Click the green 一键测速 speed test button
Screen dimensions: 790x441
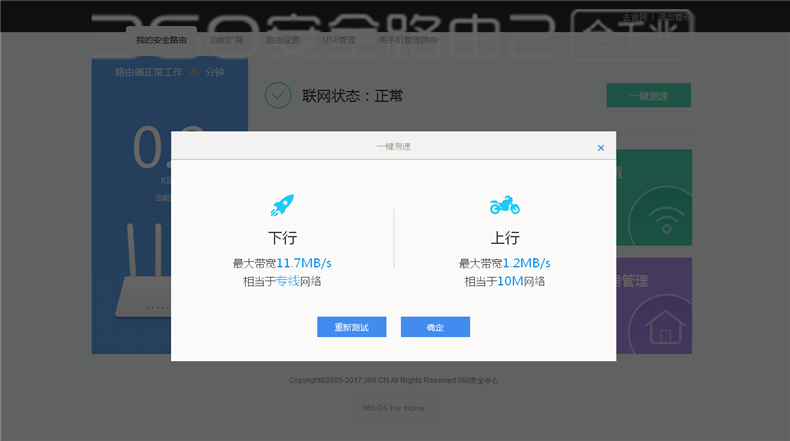(648, 96)
